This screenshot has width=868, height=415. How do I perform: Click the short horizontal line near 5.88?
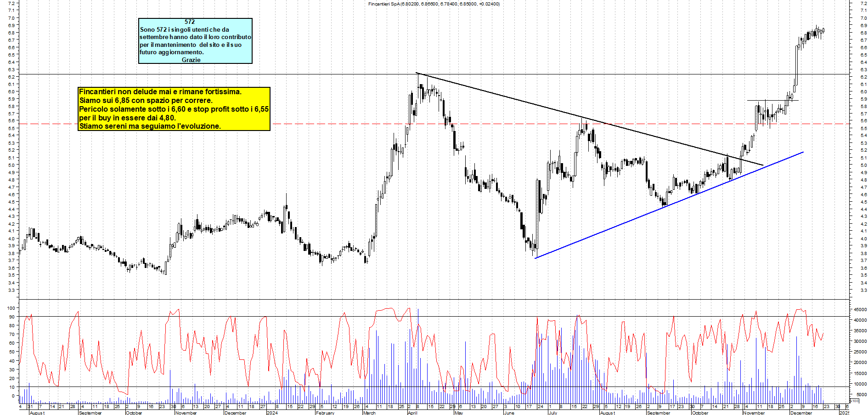(772, 100)
